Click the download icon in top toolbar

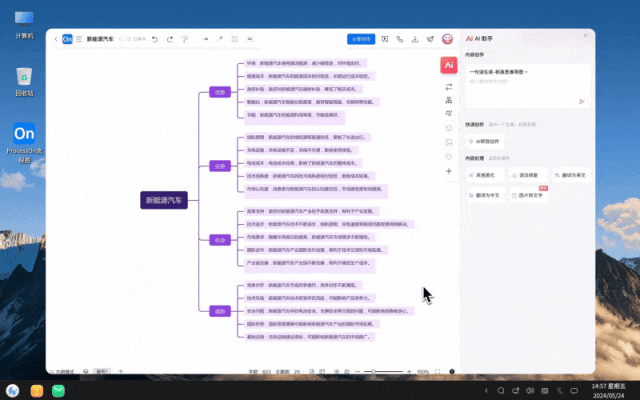click(x=415, y=39)
